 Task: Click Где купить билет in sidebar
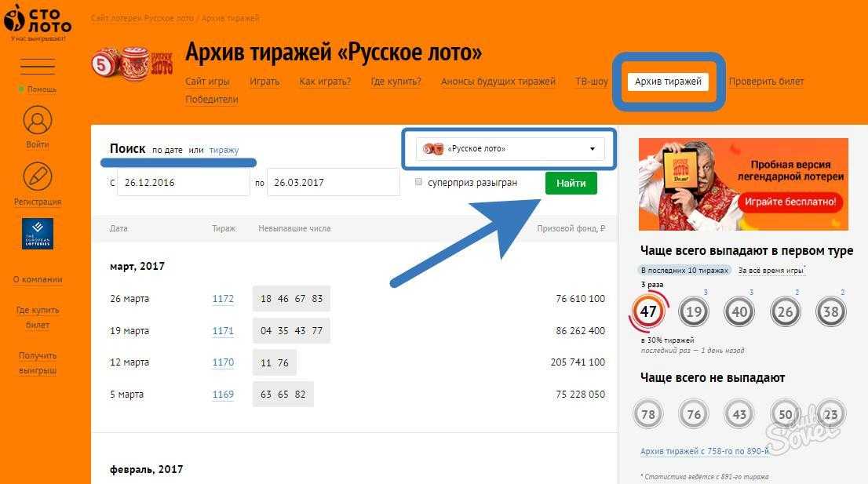click(x=38, y=318)
